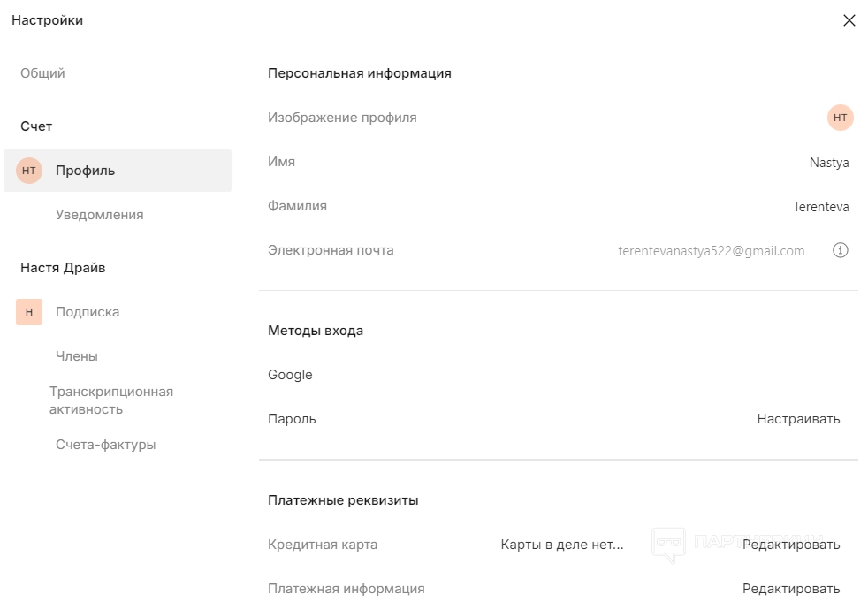The height and width of the screenshot is (610, 868).
Task: Click Редактировать for Кредитная карта
Action: click(x=791, y=545)
